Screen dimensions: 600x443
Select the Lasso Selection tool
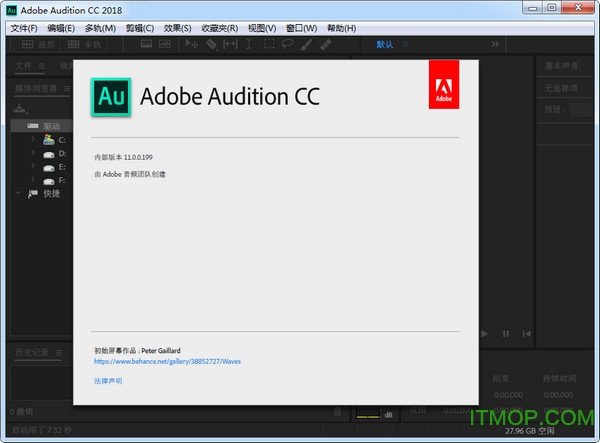click(287, 44)
